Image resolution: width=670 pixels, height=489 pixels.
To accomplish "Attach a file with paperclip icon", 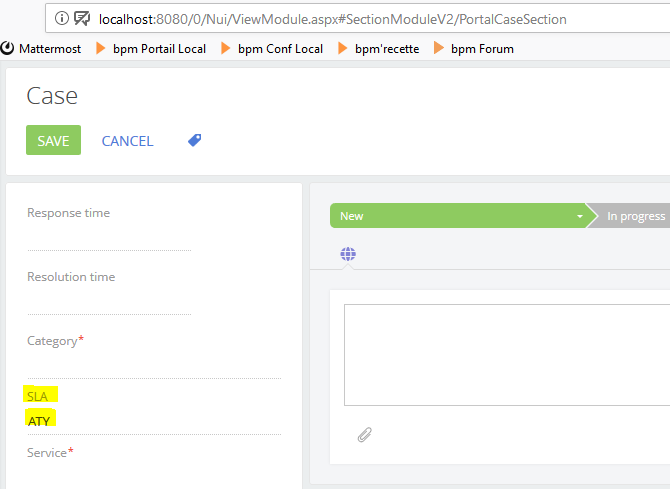I will tap(364, 435).
